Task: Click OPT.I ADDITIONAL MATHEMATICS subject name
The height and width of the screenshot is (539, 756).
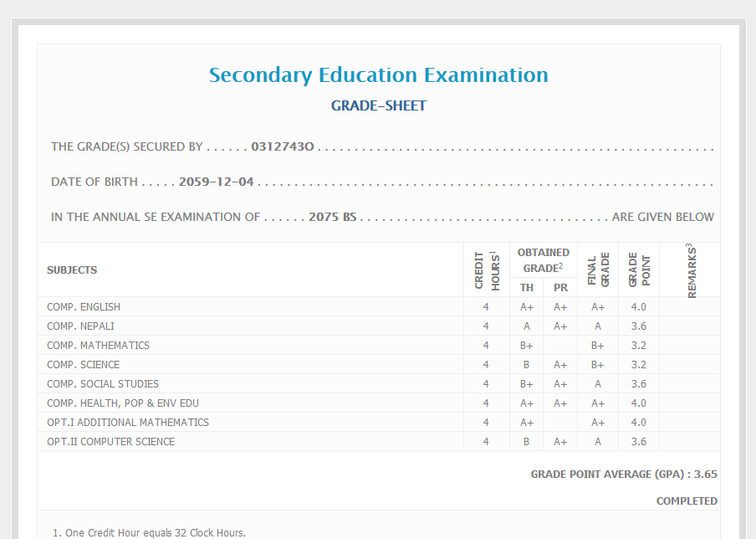Action: tap(128, 423)
